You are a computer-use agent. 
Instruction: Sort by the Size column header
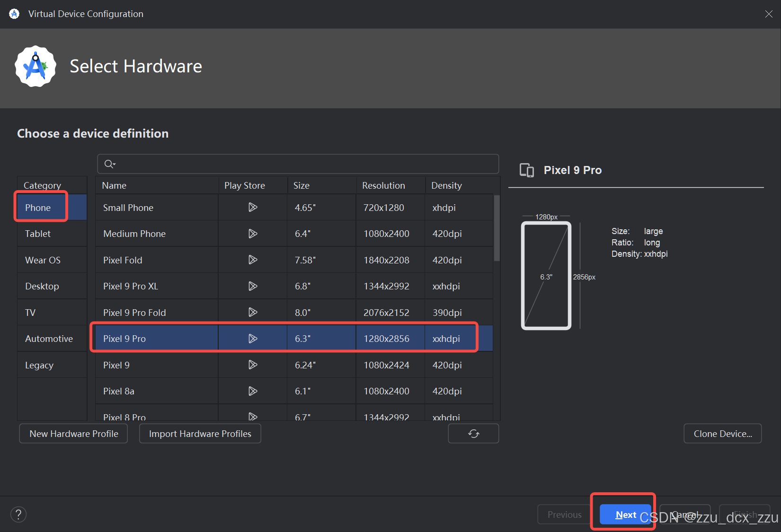(x=322, y=185)
